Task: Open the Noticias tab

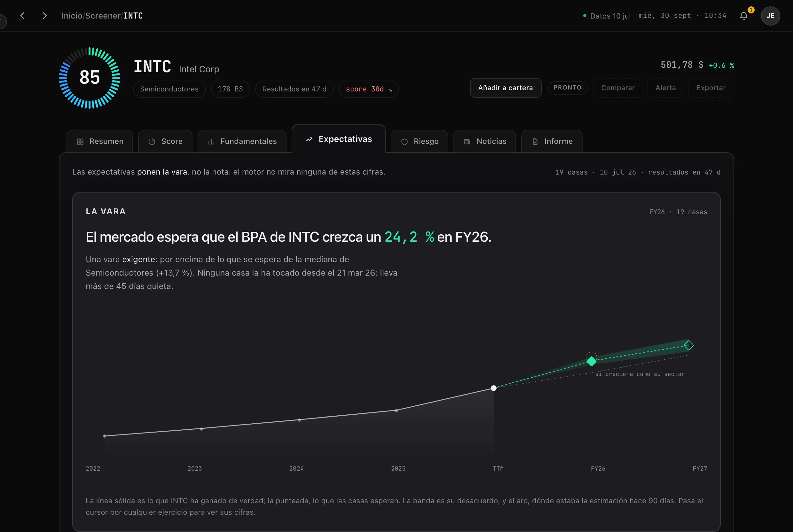Action: (x=484, y=142)
